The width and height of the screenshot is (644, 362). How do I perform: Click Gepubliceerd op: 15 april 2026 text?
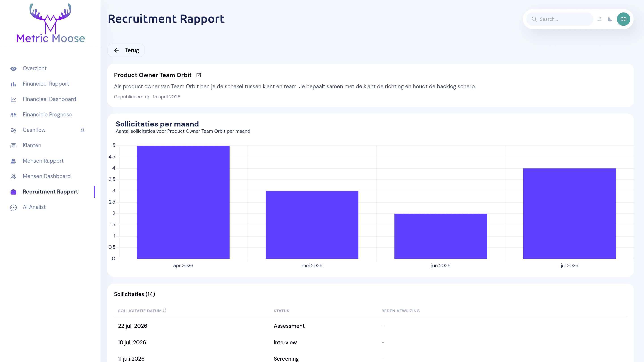tap(147, 97)
